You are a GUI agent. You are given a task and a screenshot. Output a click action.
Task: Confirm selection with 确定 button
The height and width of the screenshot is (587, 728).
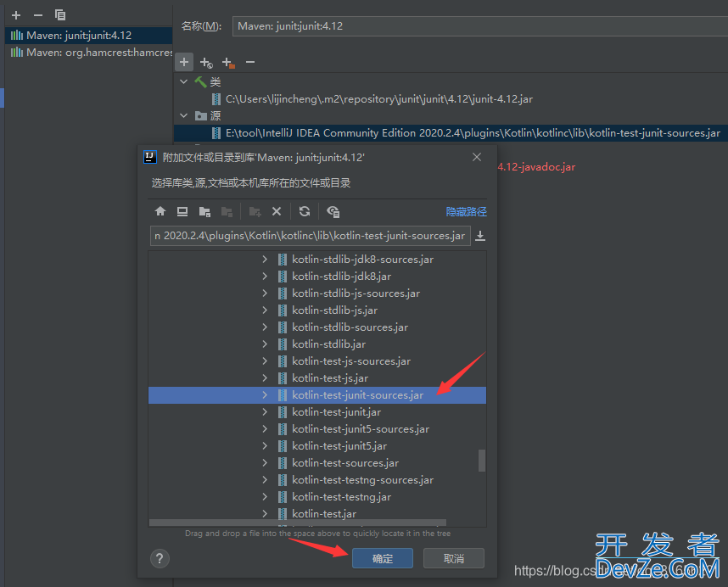pyautogui.click(x=383, y=558)
